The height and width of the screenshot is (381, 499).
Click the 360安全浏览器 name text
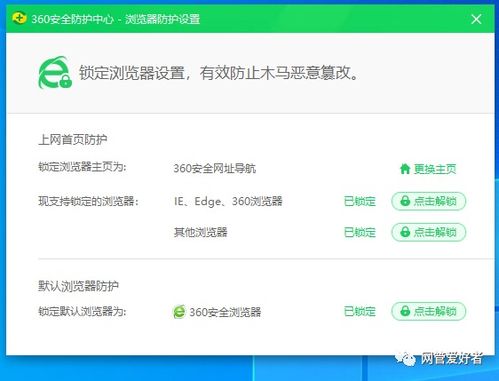[225, 312]
